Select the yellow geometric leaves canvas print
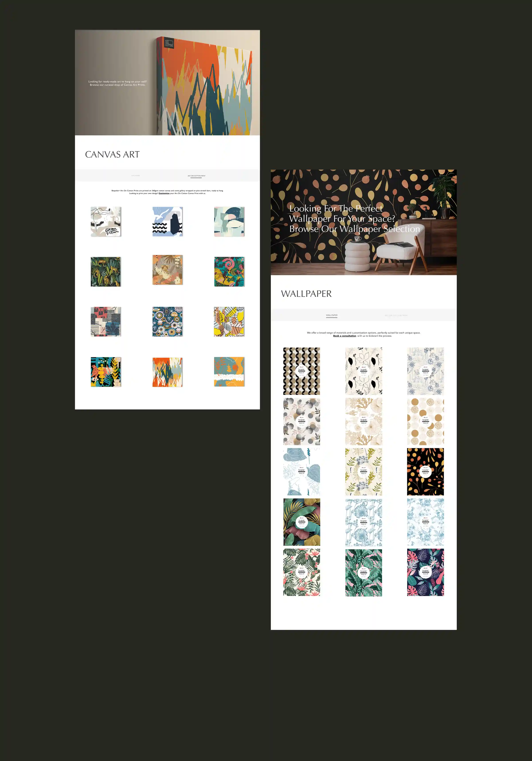The image size is (532, 761). pyautogui.click(x=229, y=321)
